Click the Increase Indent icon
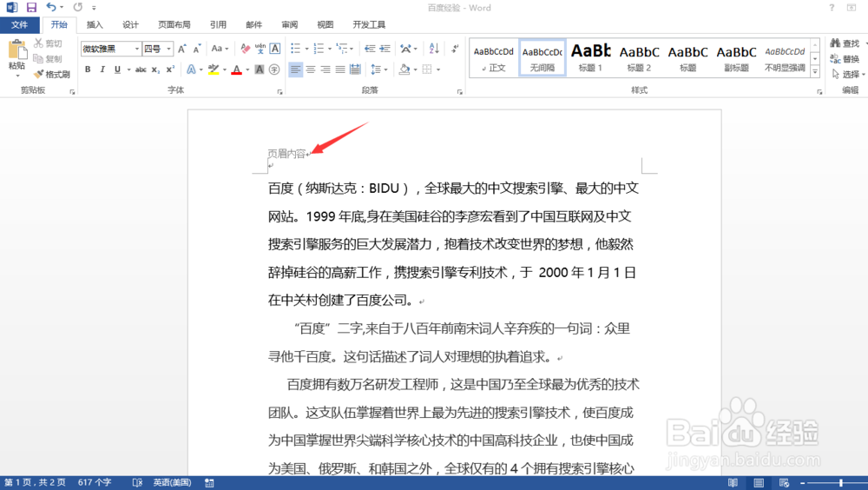868x490 pixels. click(x=385, y=49)
